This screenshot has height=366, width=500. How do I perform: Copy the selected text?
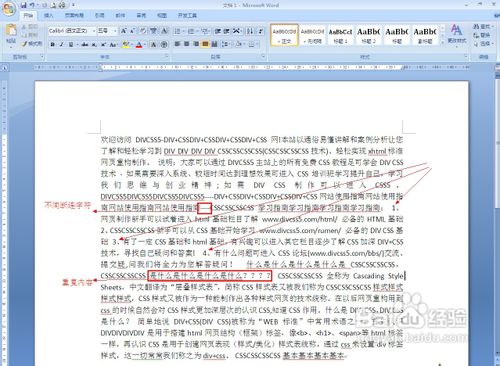(30, 35)
